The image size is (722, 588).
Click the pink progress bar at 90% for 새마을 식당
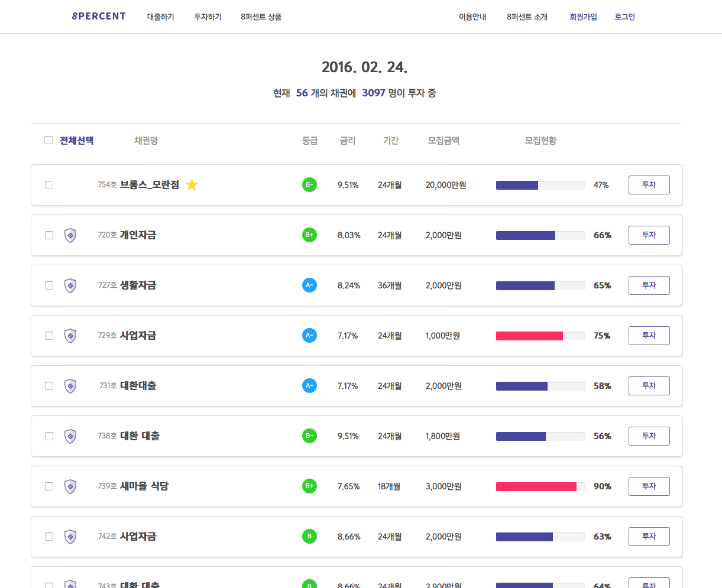pyautogui.click(x=535, y=486)
